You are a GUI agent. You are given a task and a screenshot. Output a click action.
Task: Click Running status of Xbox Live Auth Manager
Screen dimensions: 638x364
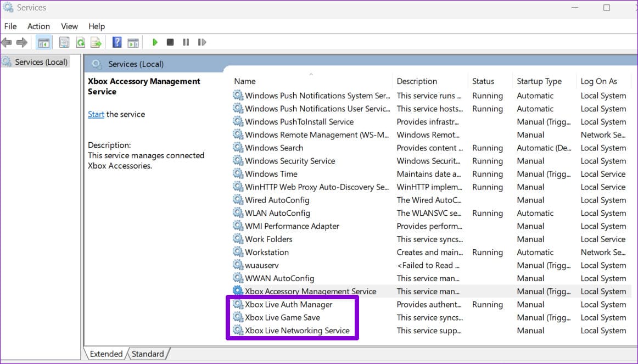488,304
